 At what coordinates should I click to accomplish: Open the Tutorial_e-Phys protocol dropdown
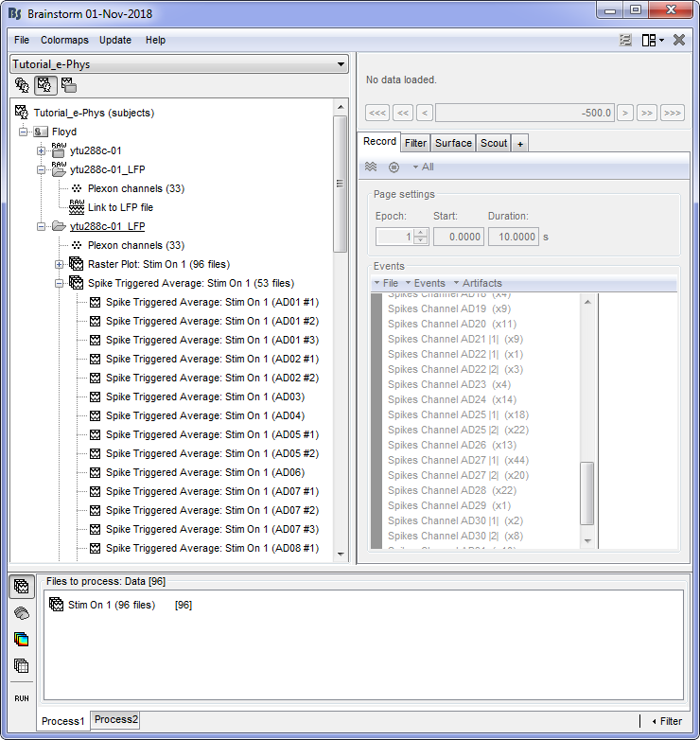180,64
